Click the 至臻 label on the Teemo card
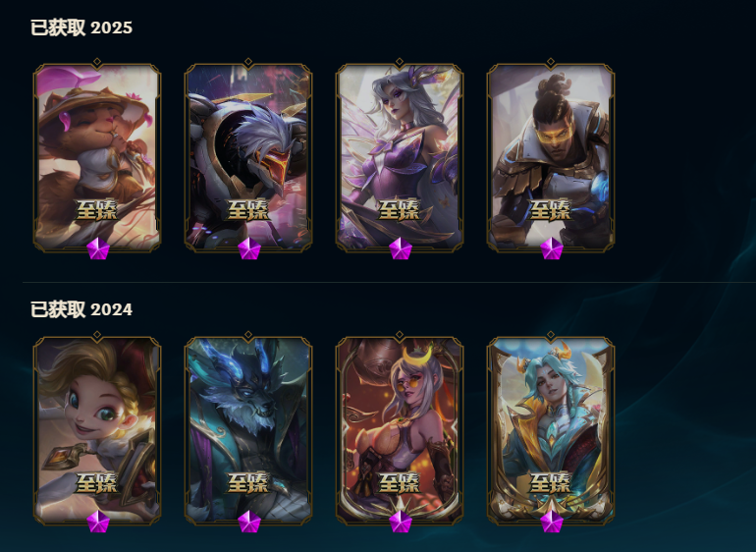 click(x=97, y=210)
